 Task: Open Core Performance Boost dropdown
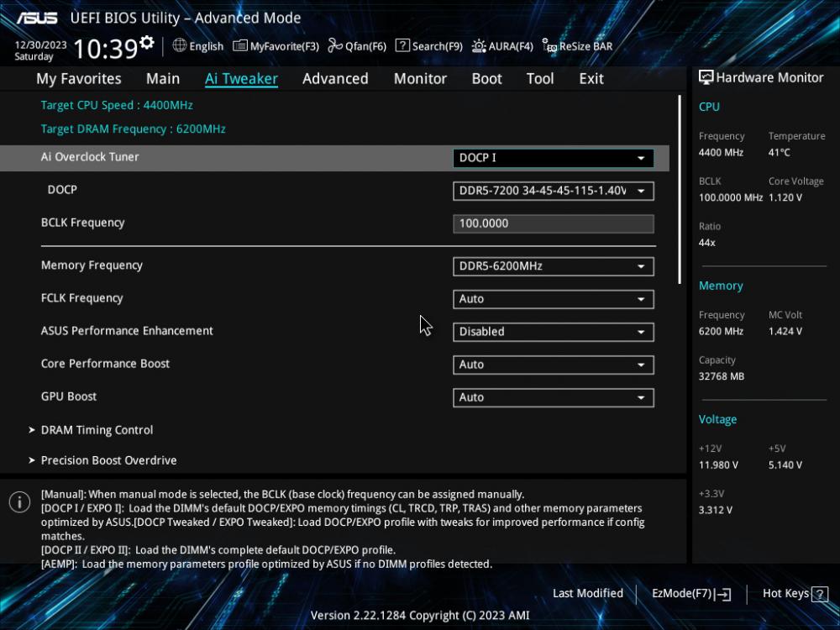(x=553, y=365)
